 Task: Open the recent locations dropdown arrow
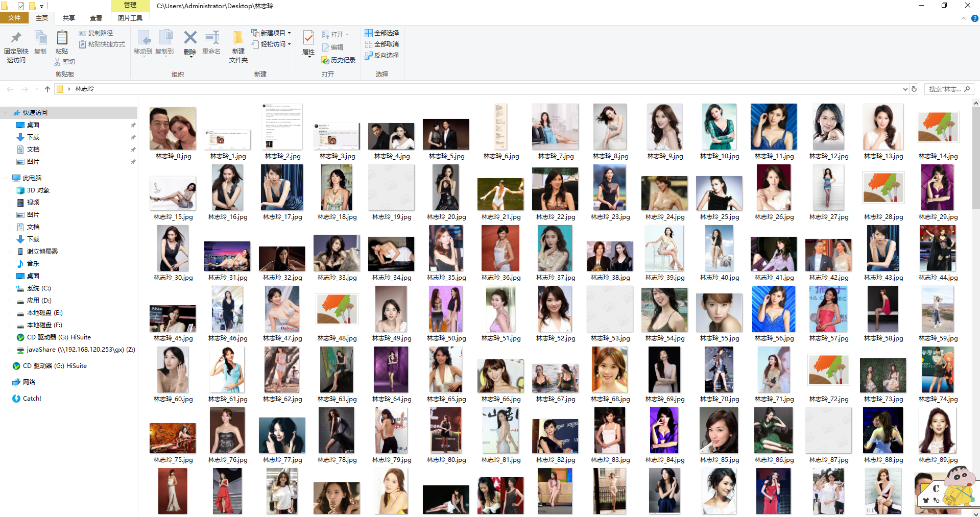tap(37, 89)
